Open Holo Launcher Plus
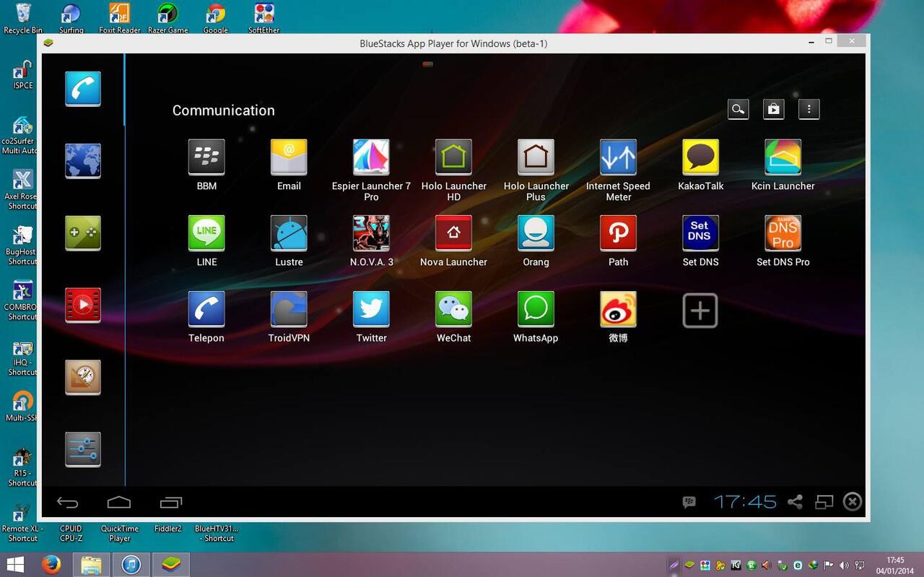This screenshot has width=924, height=577. click(536, 157)
